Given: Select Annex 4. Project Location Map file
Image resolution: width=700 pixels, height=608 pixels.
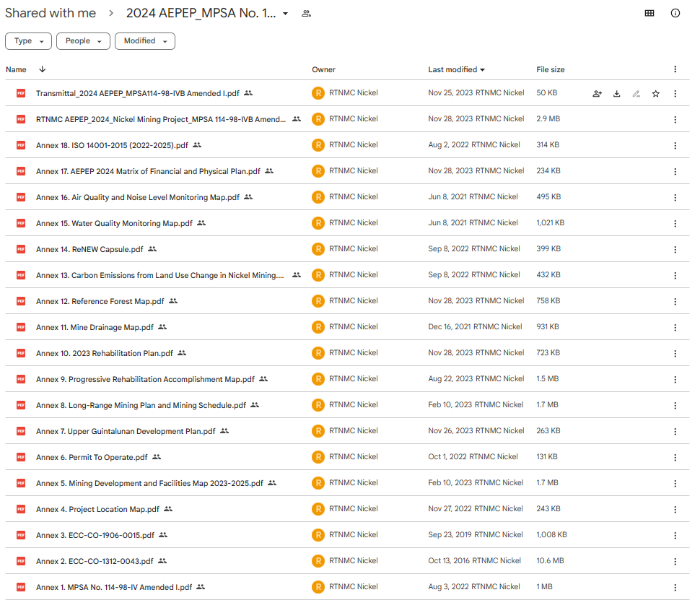Looking at the screenshot, I should [97, 509].
